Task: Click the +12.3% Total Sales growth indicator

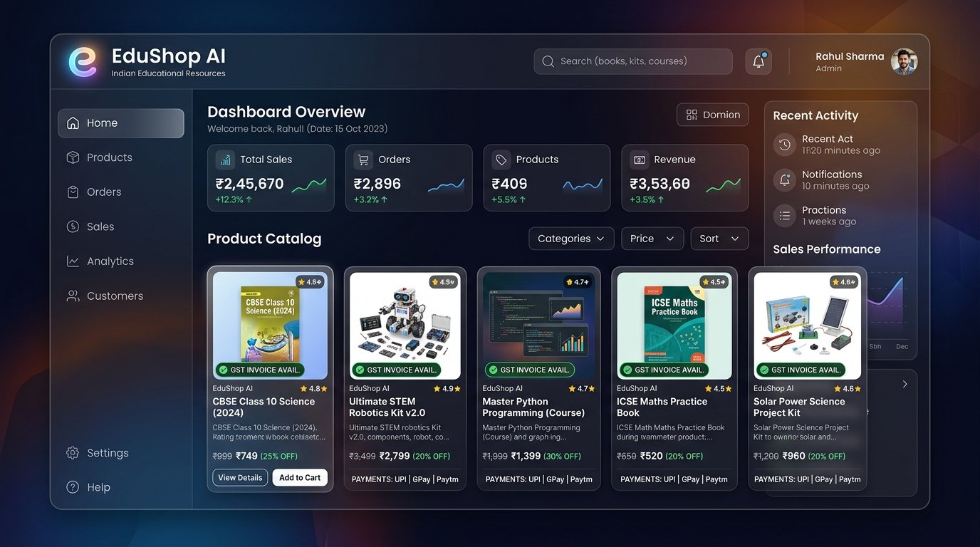Action: 234,200
